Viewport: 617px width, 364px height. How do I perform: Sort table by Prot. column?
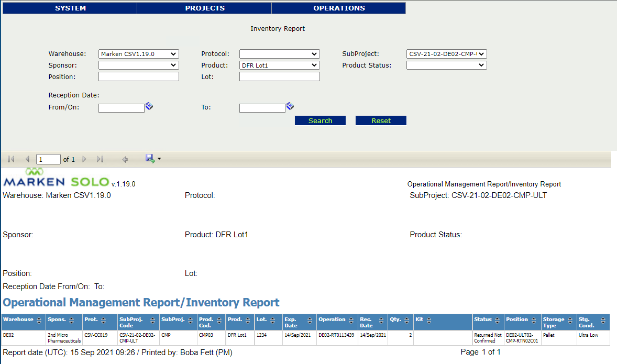[x=104, y=321]
